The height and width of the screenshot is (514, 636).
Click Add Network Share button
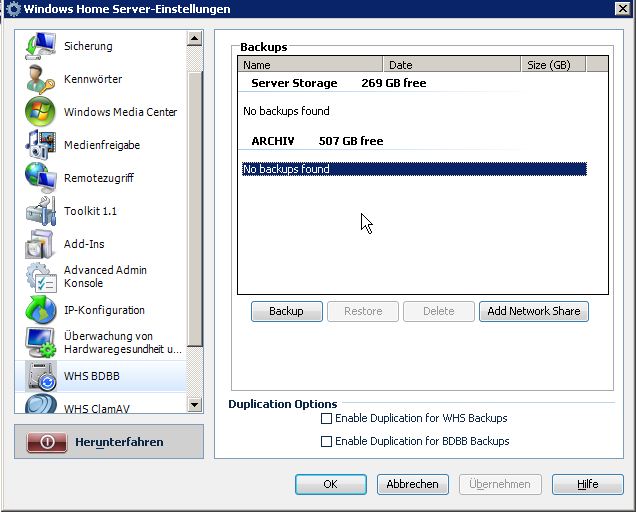click(534, 311)
